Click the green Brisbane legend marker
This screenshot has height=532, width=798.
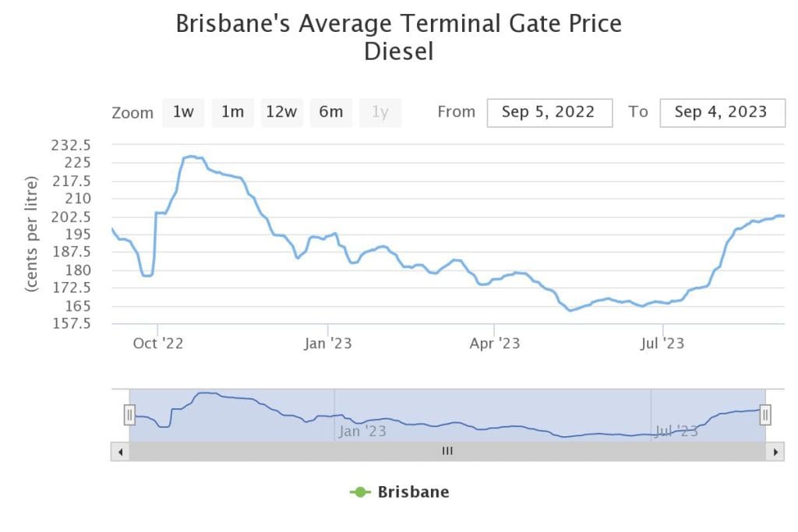pyautogui.click(x=358, y=491)
